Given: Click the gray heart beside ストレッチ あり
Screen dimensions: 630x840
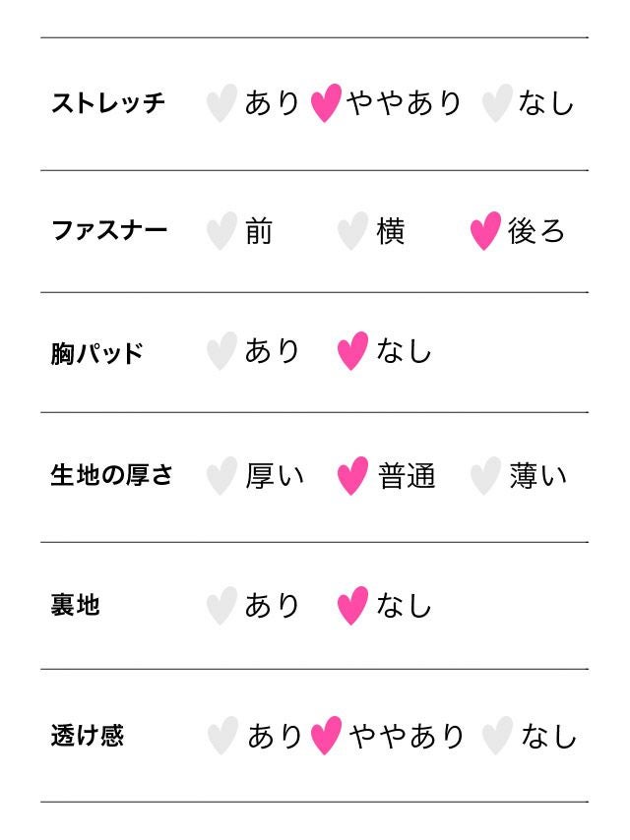Looking at the screenshot, I should coord(221,103).
